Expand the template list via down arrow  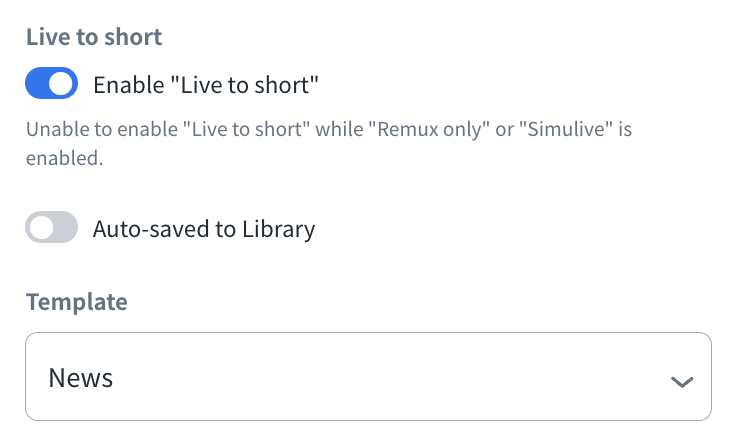coord(682,381)
